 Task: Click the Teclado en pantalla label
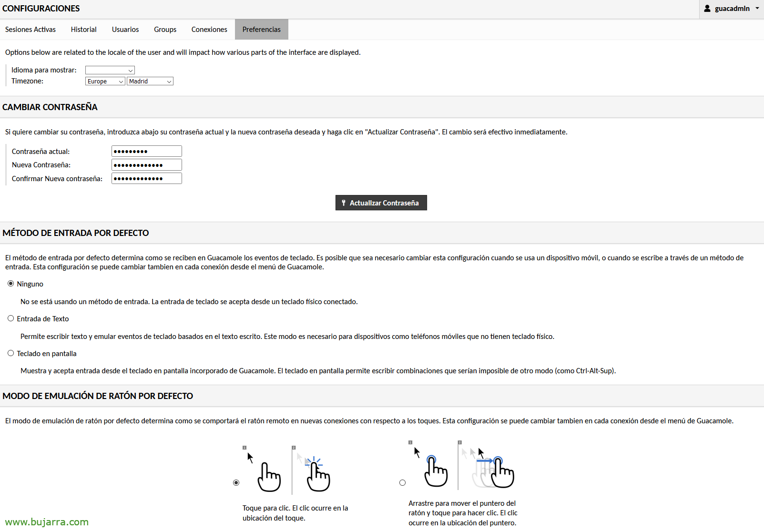coord(47,354)
